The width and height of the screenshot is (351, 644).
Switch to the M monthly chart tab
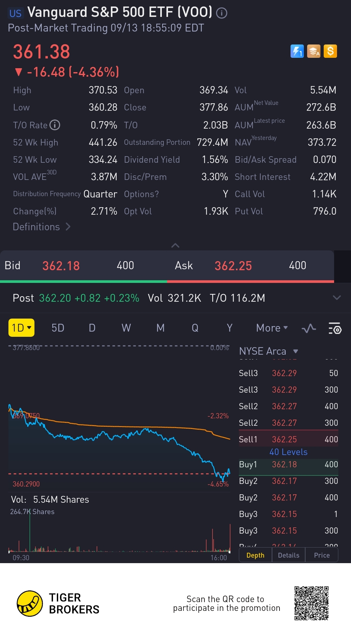point(160,328)
